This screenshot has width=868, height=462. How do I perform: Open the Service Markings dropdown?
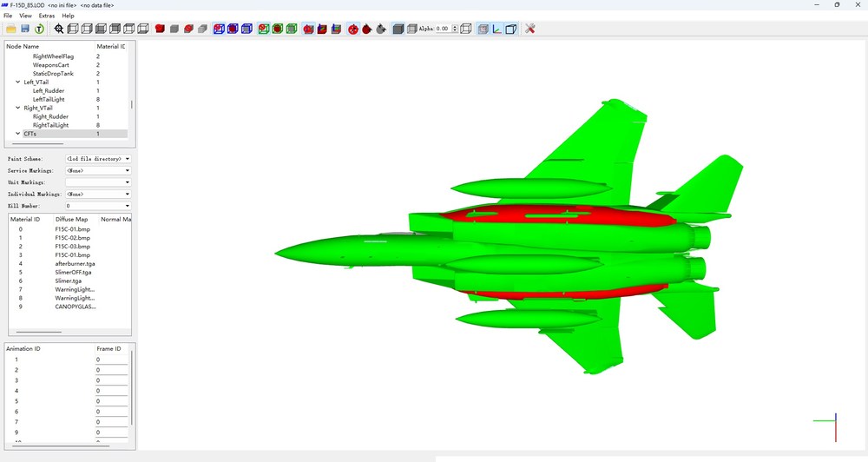[98, 170]
